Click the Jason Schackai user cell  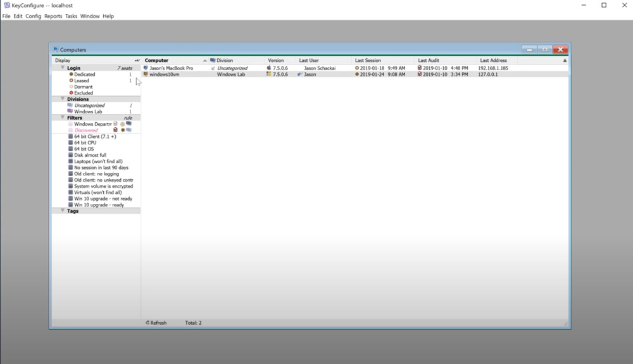click(319, 68)
